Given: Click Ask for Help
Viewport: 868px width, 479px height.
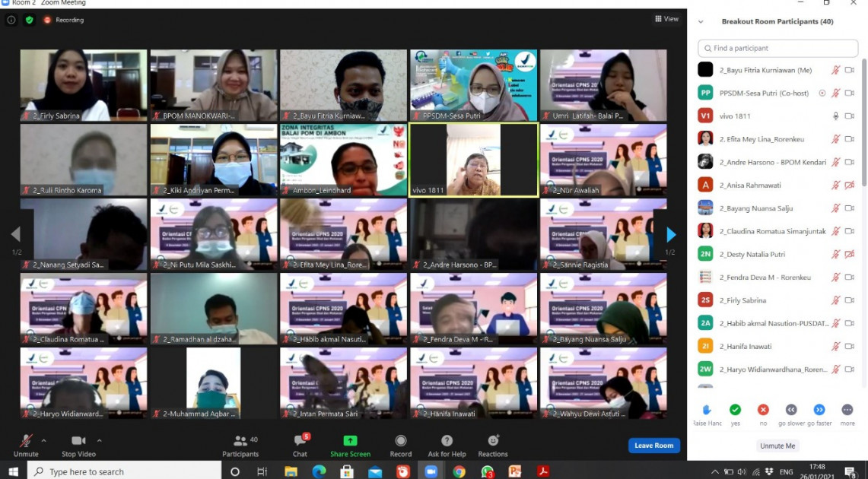Looking at the screenshot, I should [x=447, y=446].
